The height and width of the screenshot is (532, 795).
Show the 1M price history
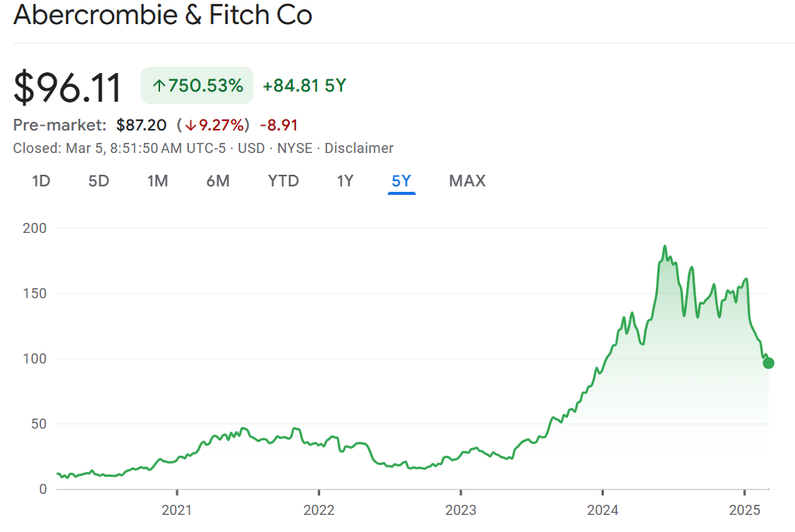pyautogui.click(x=158, y=181)
